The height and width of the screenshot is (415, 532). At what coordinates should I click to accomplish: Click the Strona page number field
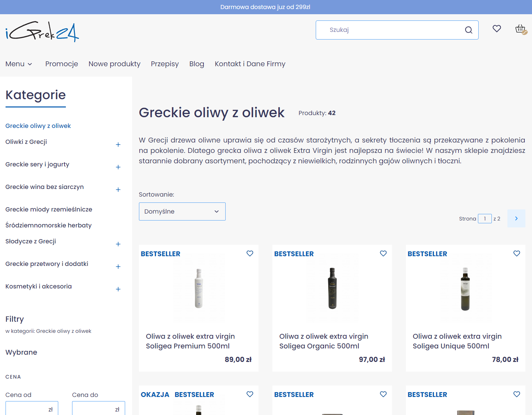[x=485, y=218]
